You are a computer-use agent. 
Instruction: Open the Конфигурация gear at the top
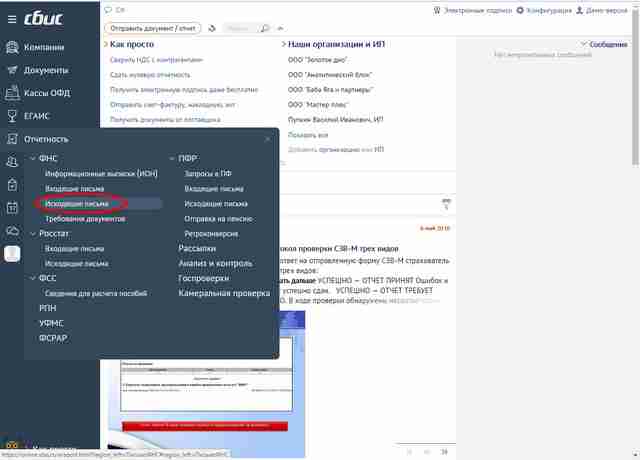click(520, 11)
